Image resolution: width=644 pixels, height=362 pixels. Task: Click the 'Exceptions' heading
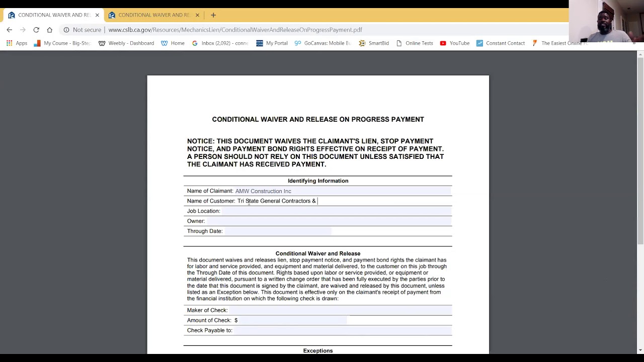318,350
